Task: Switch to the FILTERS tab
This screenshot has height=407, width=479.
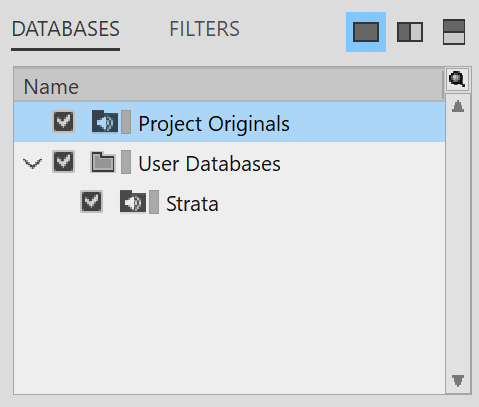Action: tap(204, 29)
